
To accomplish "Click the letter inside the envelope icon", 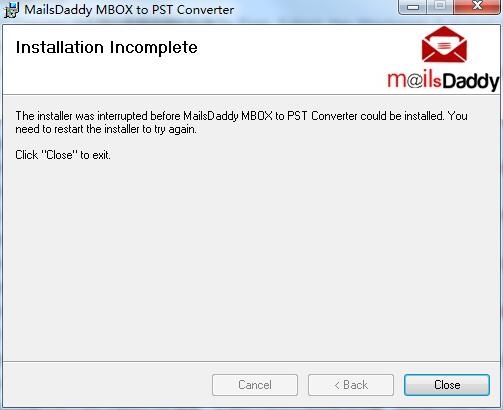I will [444, 45].
